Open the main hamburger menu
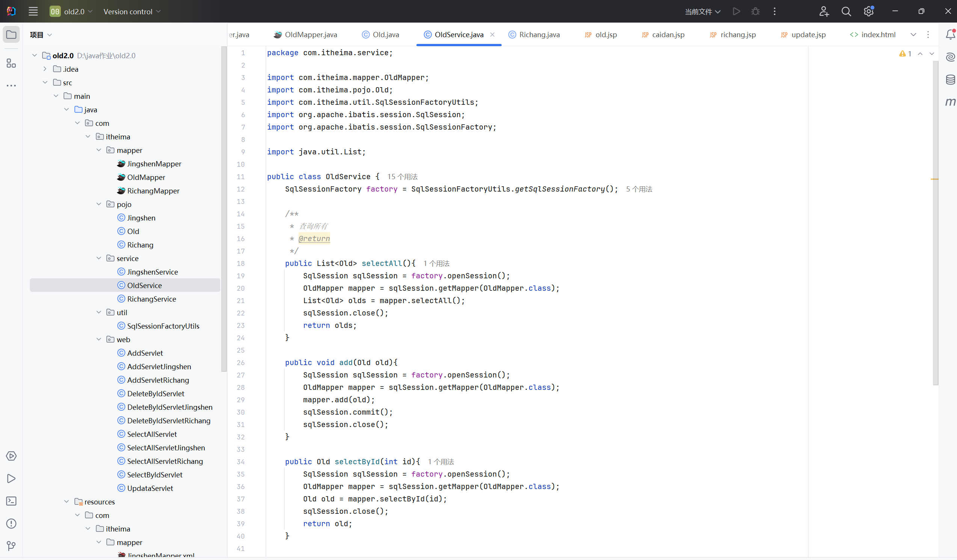This screenshot has width=957, height=560. (33, 11)
